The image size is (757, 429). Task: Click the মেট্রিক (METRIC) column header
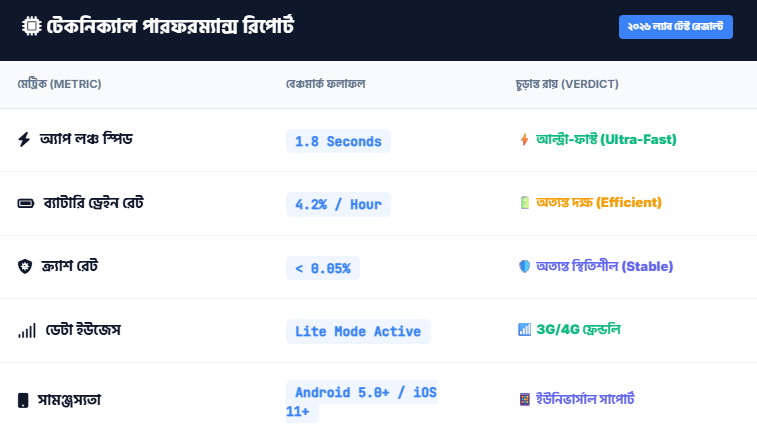click(x=59, y=84)
